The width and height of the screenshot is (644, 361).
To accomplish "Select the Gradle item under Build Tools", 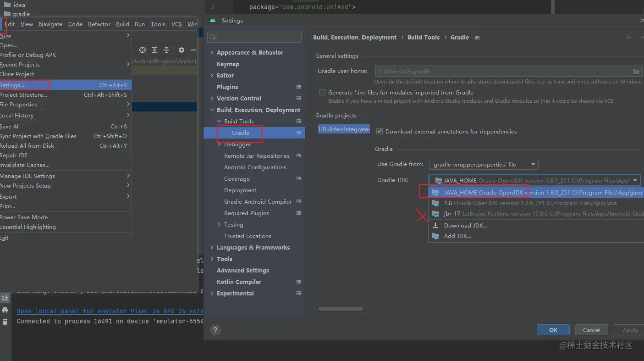I will pos(254,133).
